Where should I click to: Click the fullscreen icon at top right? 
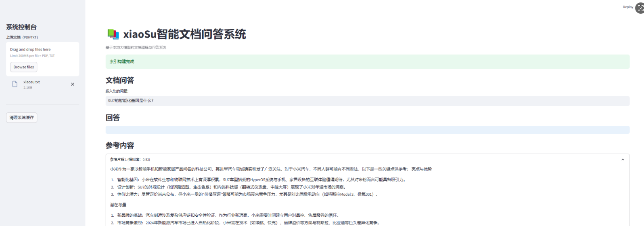(640, 8)
